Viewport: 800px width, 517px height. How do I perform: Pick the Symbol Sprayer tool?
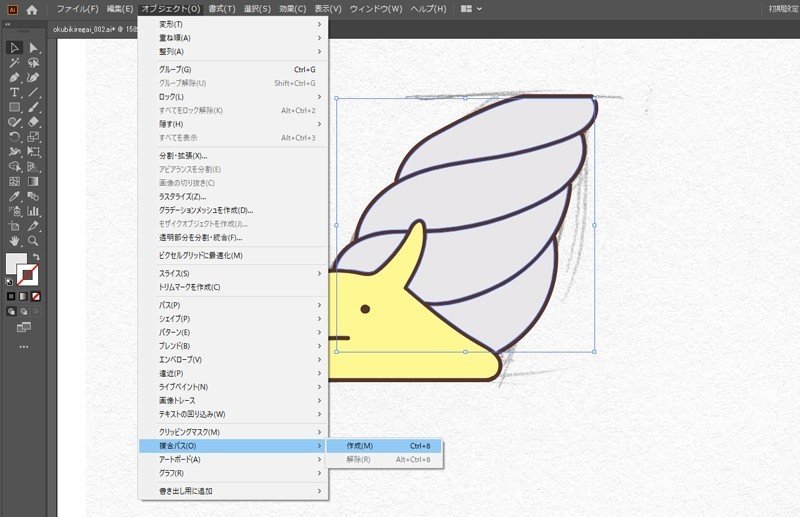tap(14, 211)
